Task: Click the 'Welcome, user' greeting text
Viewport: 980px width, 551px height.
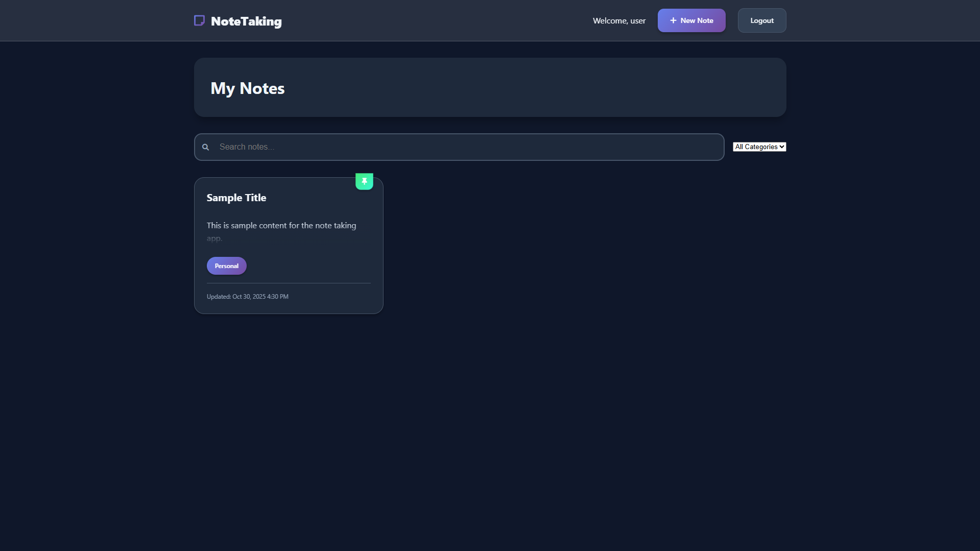Action: 619,21
